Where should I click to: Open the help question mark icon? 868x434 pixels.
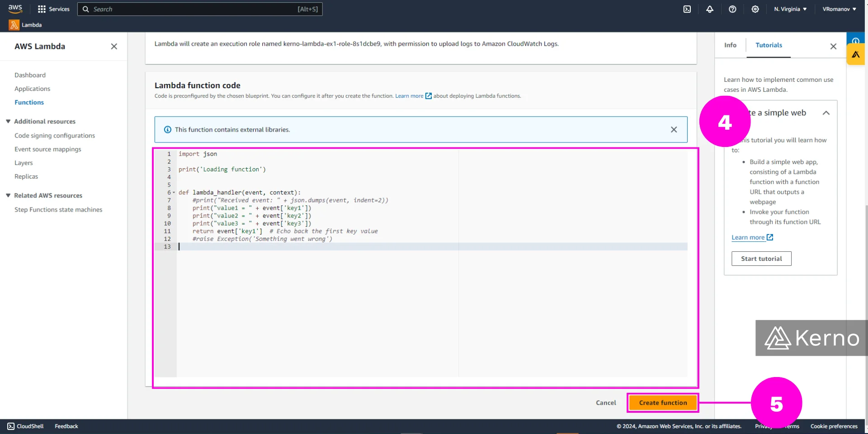(x=732, y=9)
